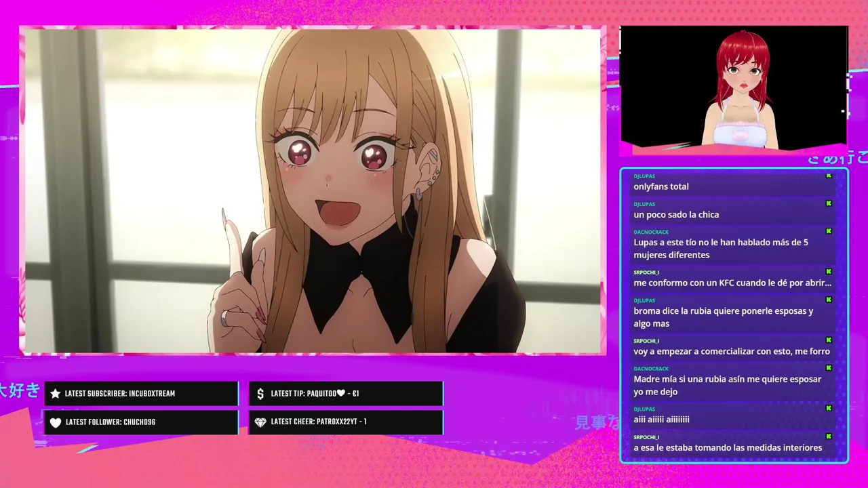Click message 'a esa le estaba tomando las medidas'
The image size is (868, 488).
click(x=728, y=448)
